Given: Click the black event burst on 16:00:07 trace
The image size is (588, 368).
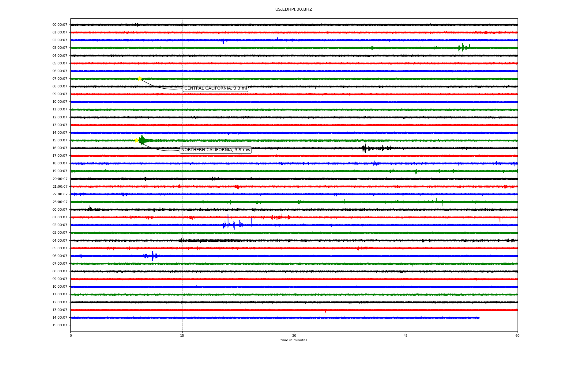Looking at the screenshot, I should coord(364,148).
